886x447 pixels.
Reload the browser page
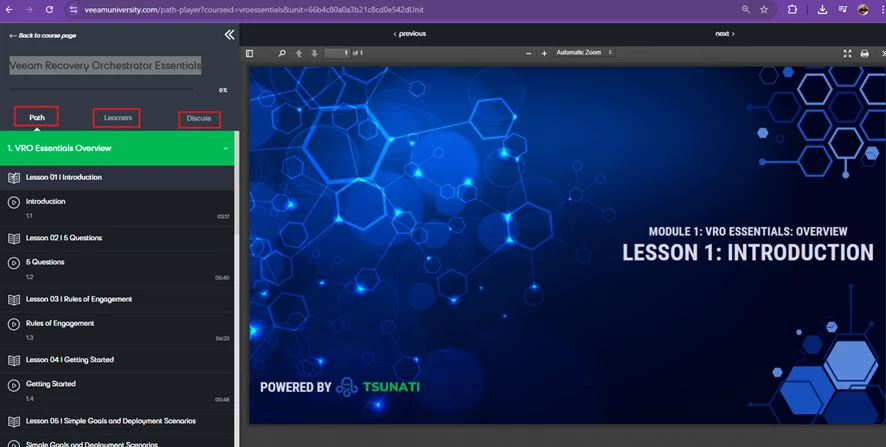click(49, 10)
